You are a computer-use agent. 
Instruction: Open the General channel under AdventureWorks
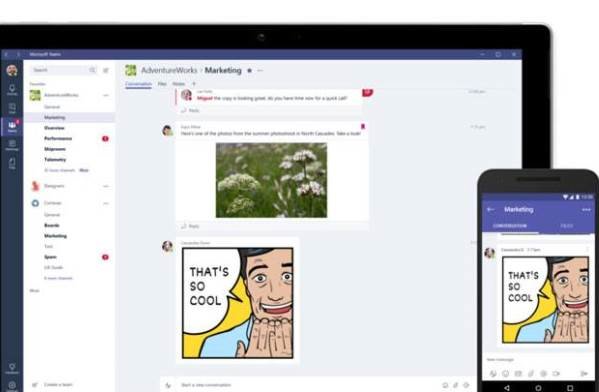point(52,107)
